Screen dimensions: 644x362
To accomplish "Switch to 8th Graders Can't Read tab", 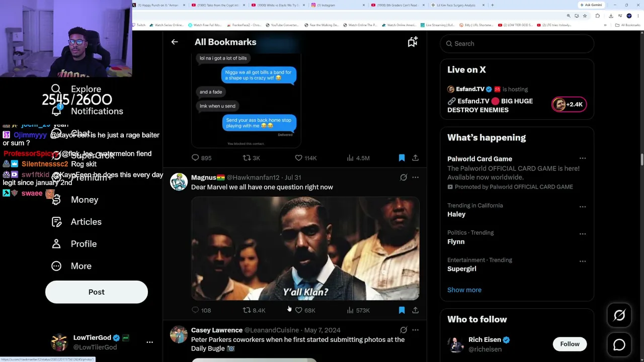I will pyautogui.click(x=398, y=5).
